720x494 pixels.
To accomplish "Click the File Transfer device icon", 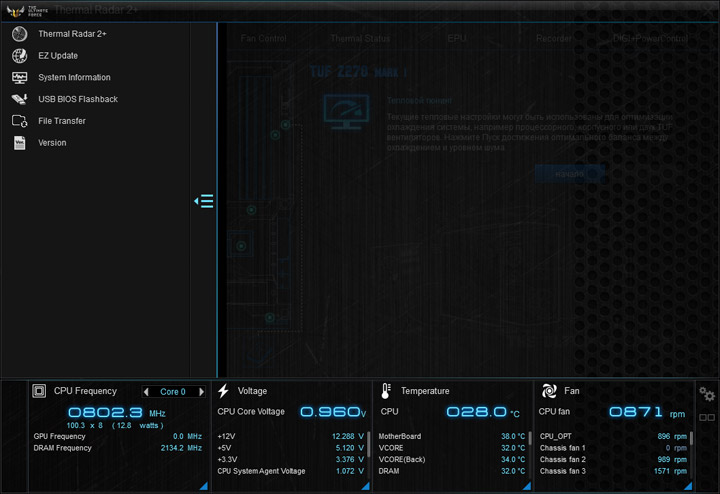I will coord(19,121).
